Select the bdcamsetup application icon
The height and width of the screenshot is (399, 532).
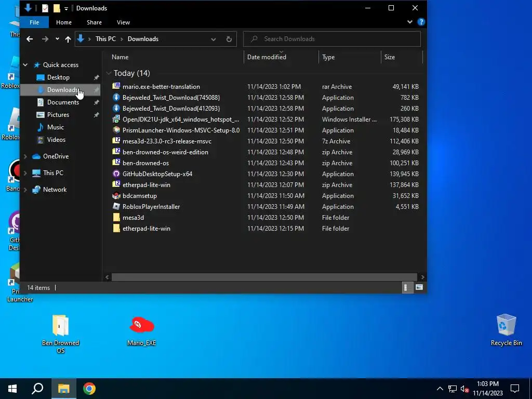[116, 195]
